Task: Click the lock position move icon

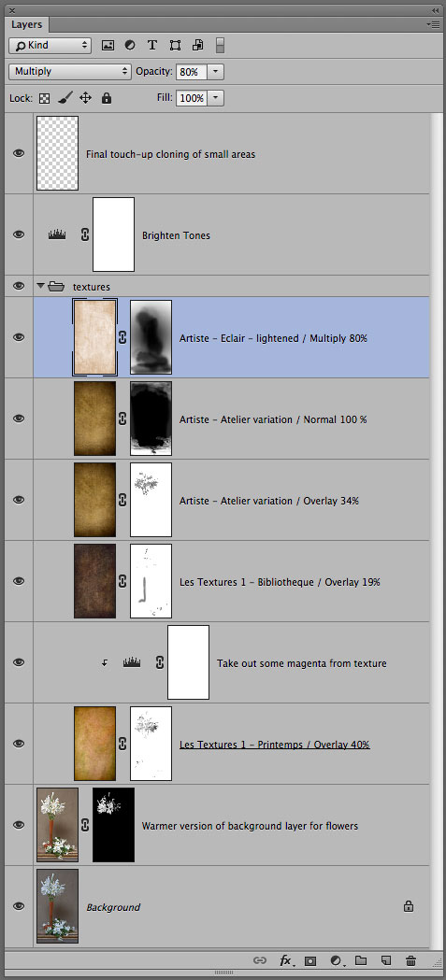Action: point(85,98)
